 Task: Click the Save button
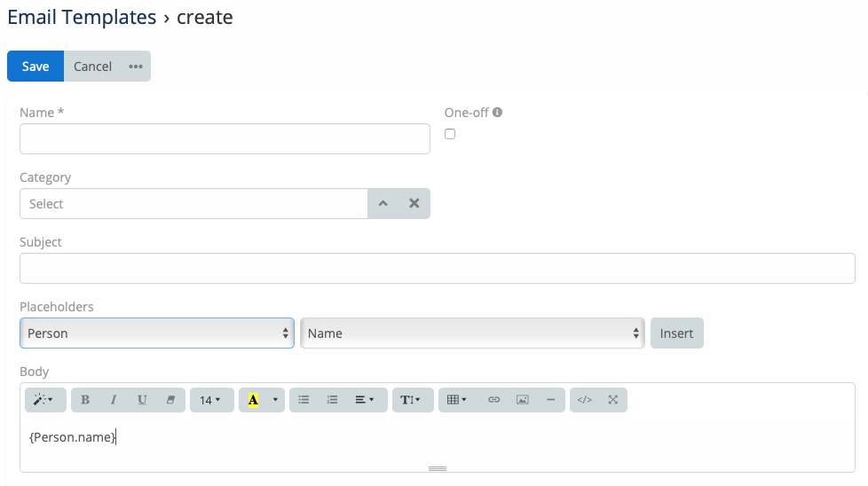[x=36, y=67]
